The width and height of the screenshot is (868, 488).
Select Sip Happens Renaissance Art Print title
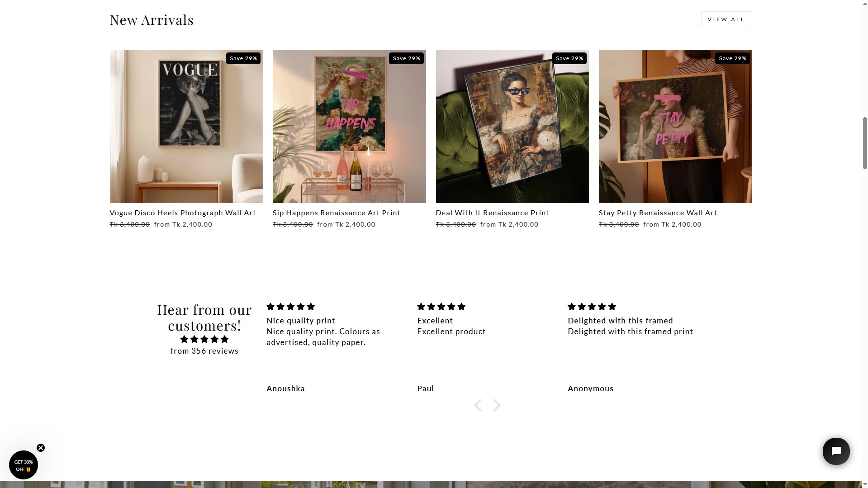pos(336,213)
